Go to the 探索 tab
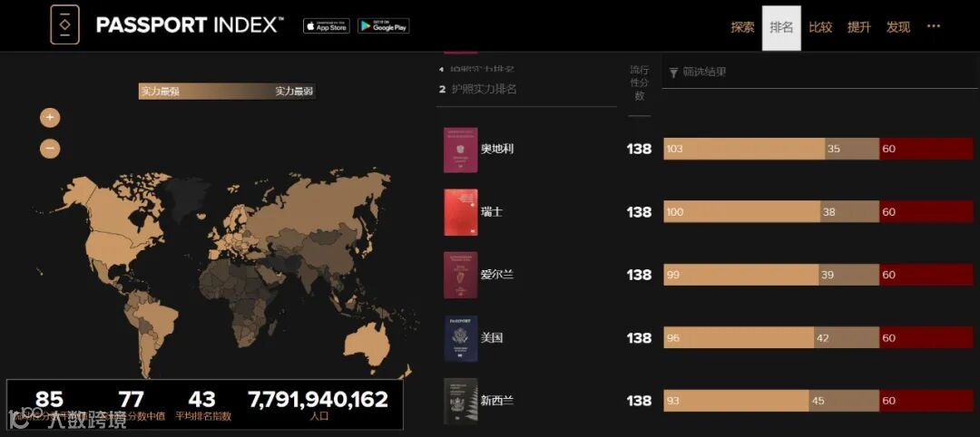The image size is (980, 437). pos(742,27)
